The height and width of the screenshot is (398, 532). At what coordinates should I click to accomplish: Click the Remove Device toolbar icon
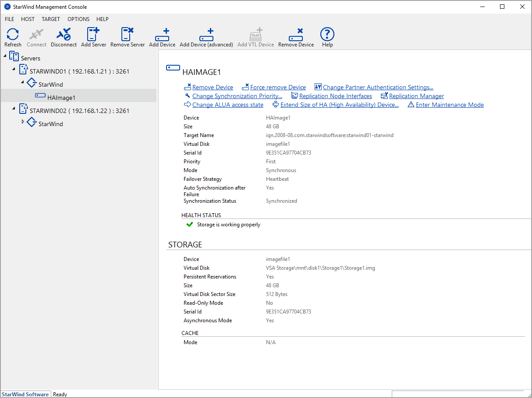click(296, 35)
